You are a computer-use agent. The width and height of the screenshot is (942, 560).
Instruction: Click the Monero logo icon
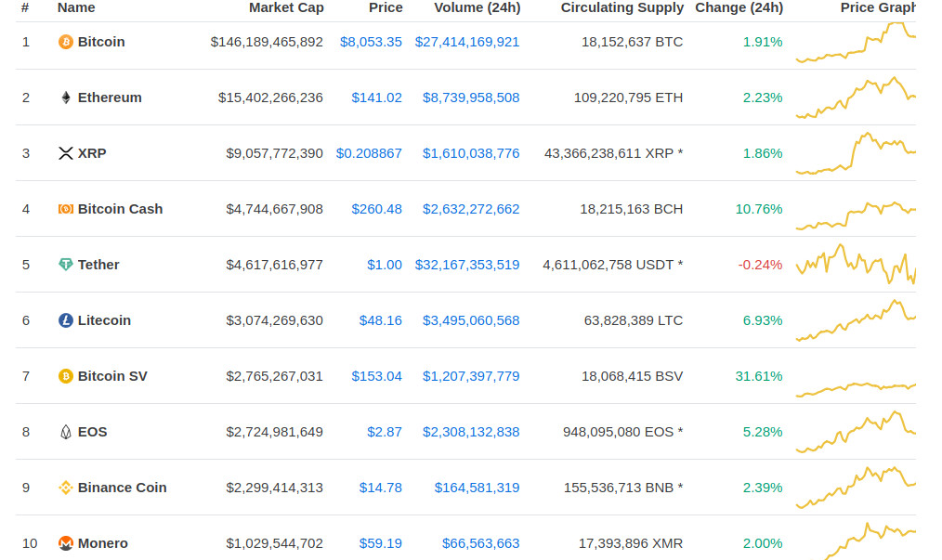[65, 543]
